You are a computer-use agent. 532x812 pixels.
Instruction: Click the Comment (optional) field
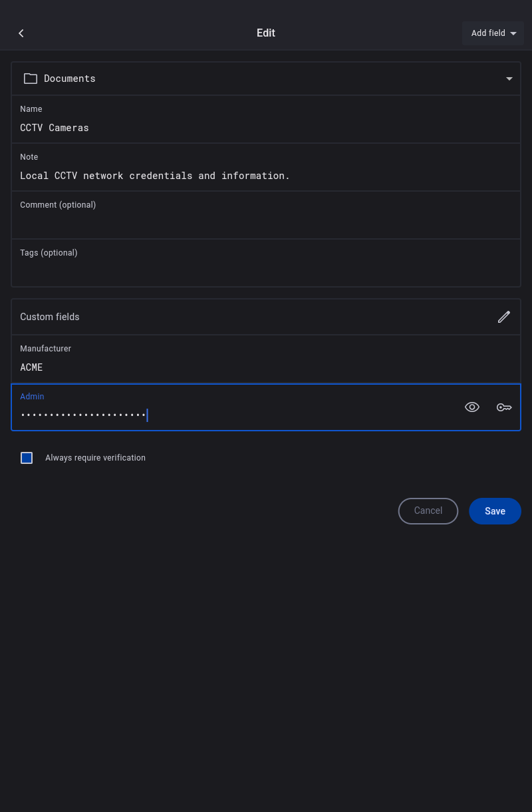coord(266,222)
